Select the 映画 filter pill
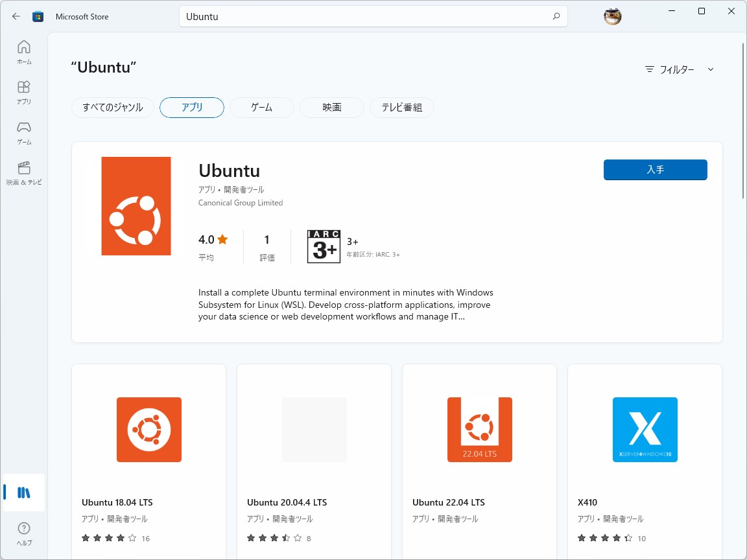The width and height of the screenshot is (747, 560). pyautogui.click(x=331, y=108)
